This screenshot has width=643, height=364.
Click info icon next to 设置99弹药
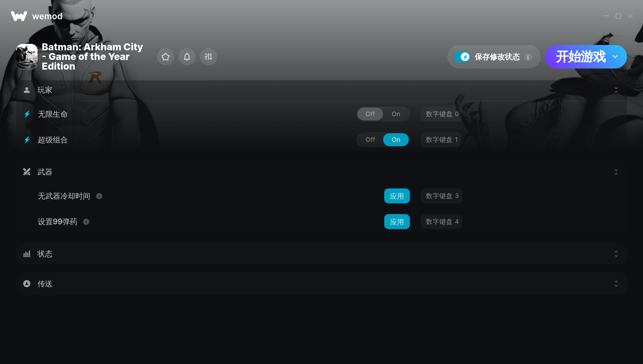click(x=86, y=222)
